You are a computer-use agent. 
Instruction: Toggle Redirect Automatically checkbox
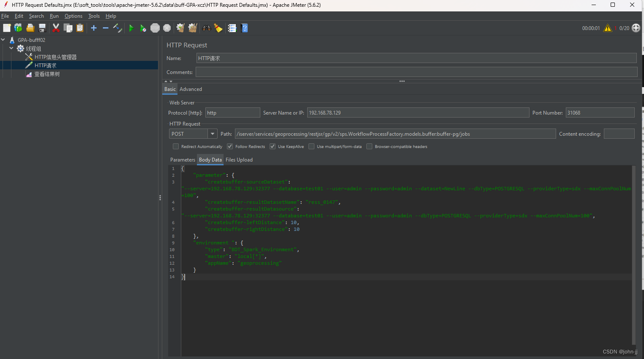click(176, 146)
